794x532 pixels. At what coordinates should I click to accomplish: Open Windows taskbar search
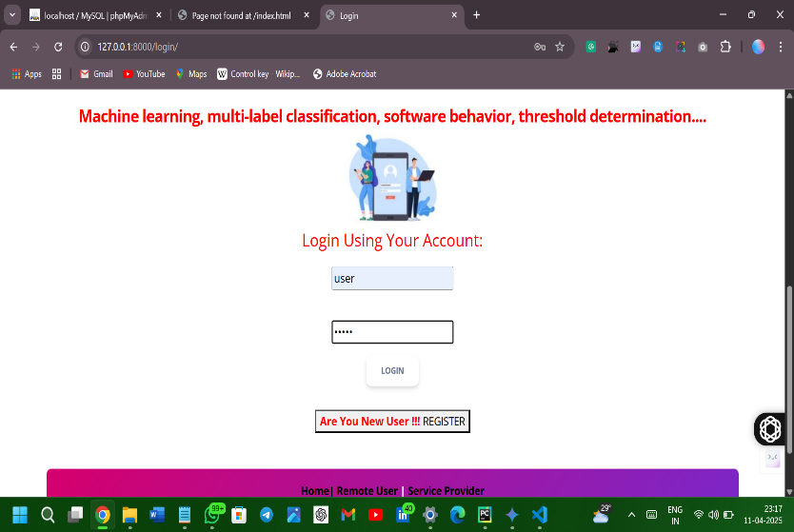point(48,515)
